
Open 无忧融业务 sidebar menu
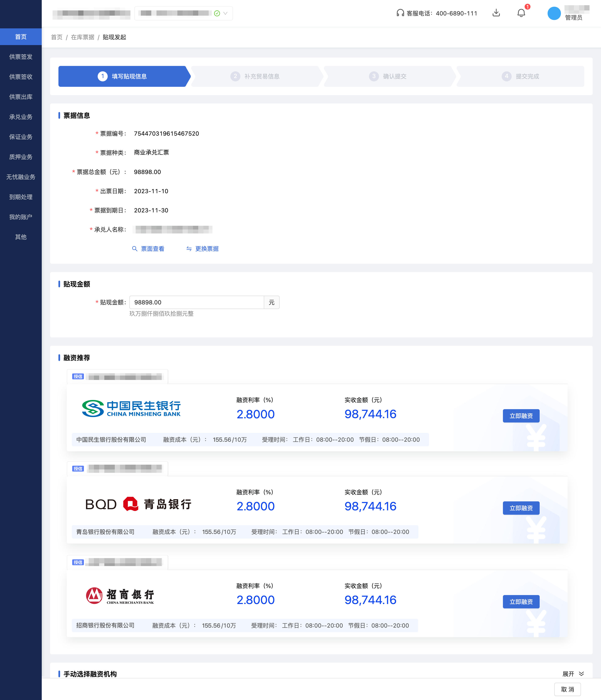pyautogui.click(x=21, y=177)
